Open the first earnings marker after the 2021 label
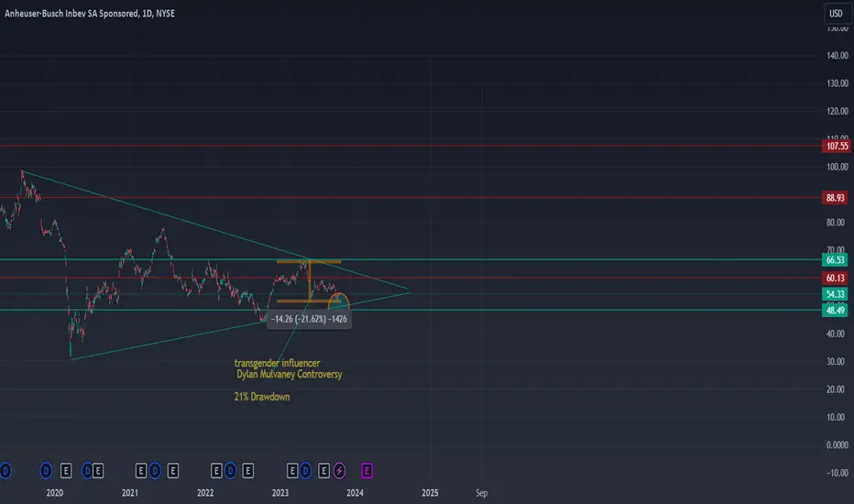The height and width of the screenshot is (504, 854). [x=140, y=470]
